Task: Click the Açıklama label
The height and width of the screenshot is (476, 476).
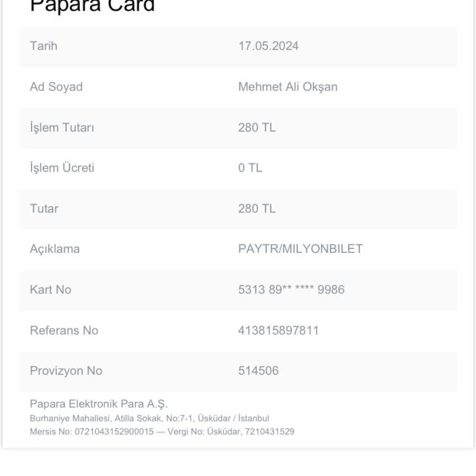Action: tap(55, 249)
